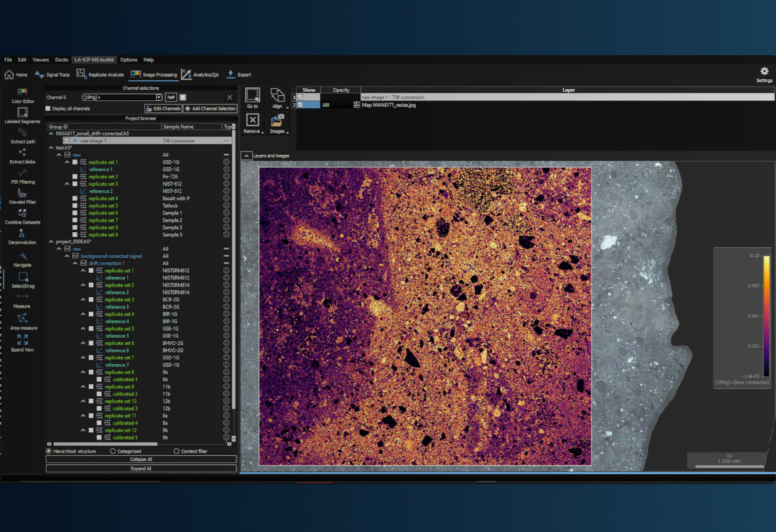Go to Home view
Viewport: 776px width, 532px height.
tap(16, 75)
